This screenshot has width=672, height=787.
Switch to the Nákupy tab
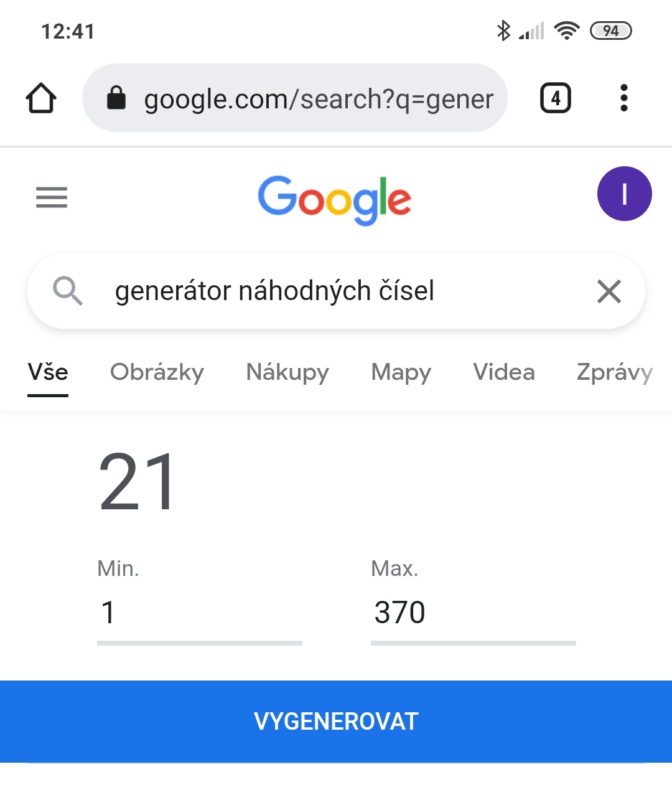pos(287,372)
